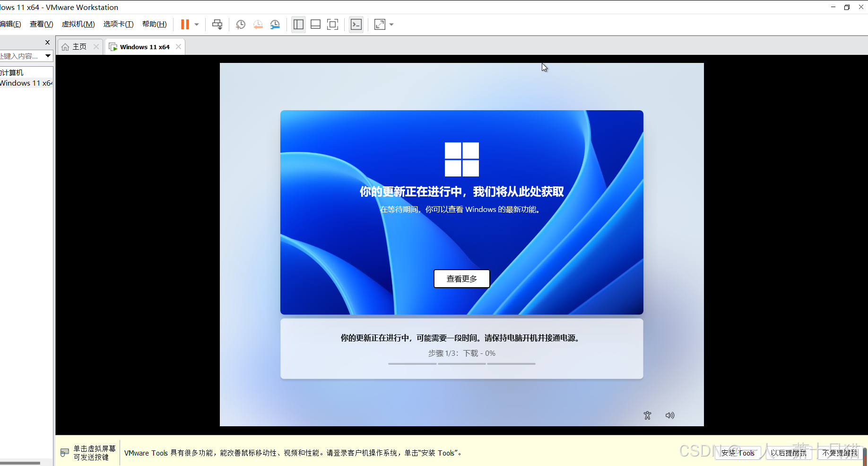Pause the virtual machine
Screen dimensions: 868x466
coord(185,25)
